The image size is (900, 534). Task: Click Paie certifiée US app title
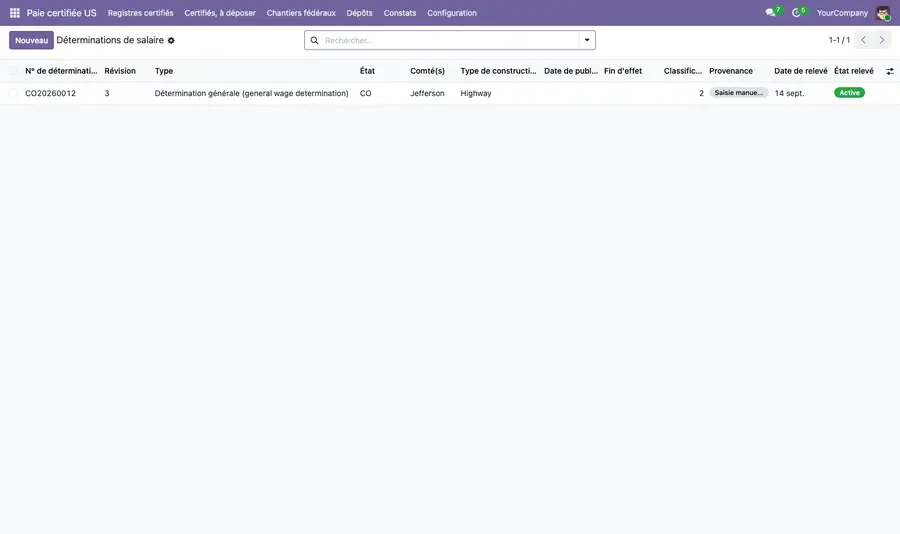coord(61,13)
